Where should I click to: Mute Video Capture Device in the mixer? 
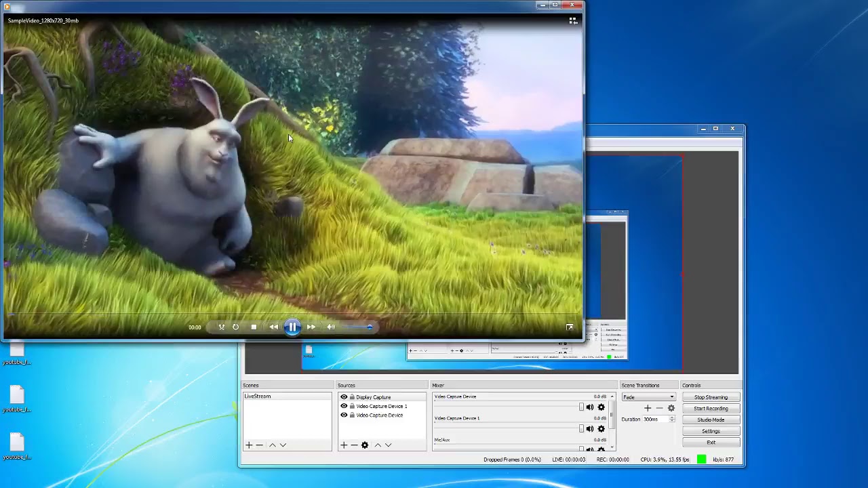[590, 407]
